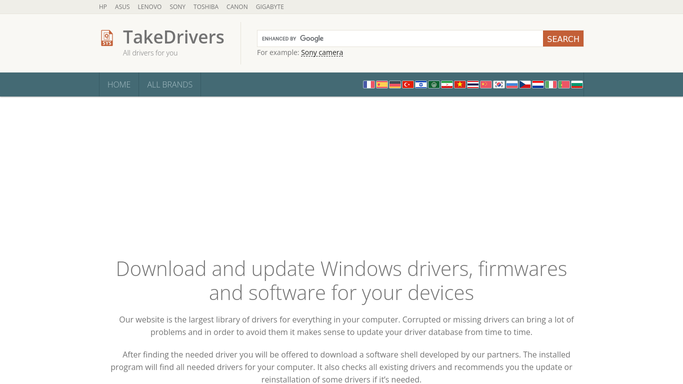This screenshot has width=683, height=384.
Task: Click the 'Sony camera' example link
Action: click(x=322, y=53)
